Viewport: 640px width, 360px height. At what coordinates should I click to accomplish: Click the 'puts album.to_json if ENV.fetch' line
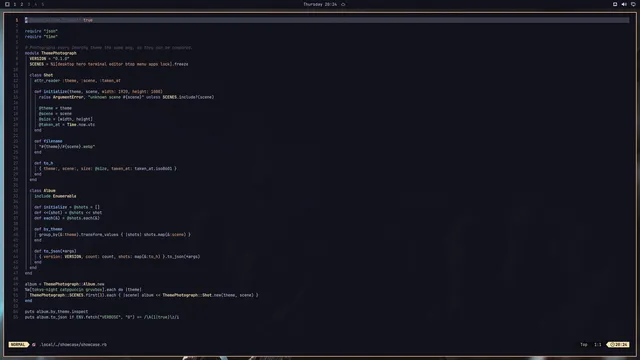pos(102,317)
